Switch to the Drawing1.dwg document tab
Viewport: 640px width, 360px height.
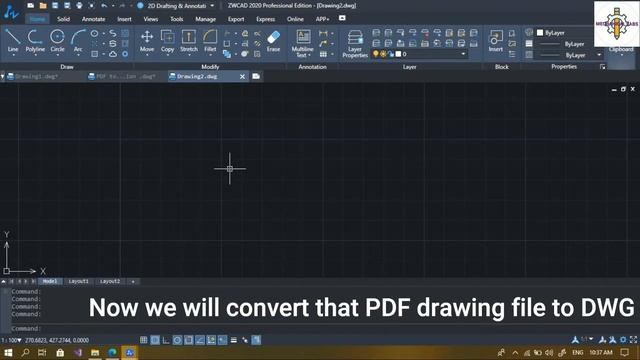(x=37, y=76)
